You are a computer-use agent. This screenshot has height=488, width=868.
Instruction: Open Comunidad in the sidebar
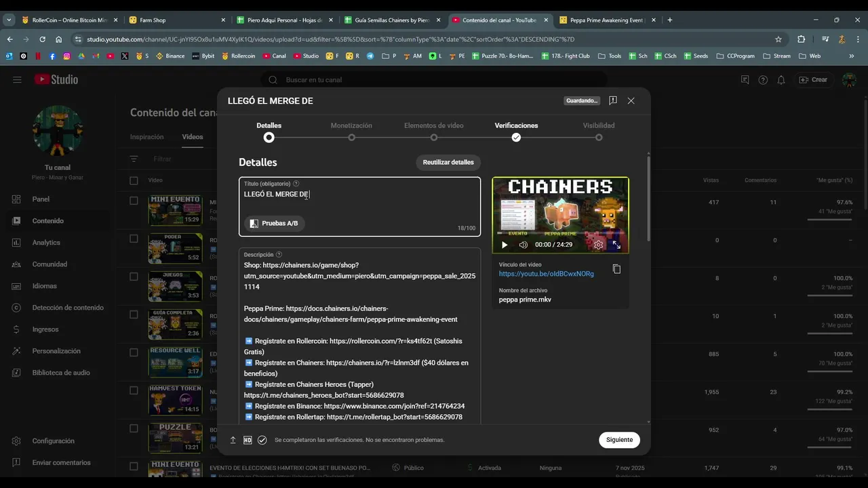click(x=50, y=264)
